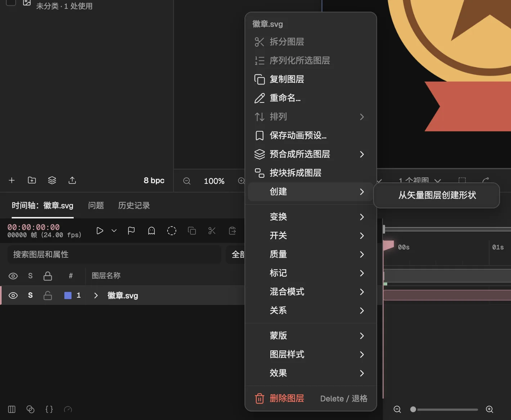Image resolution: width=511 pixels, height=420 pixels.
Task: Play the timeline preview
Action: tap(100, 231)
